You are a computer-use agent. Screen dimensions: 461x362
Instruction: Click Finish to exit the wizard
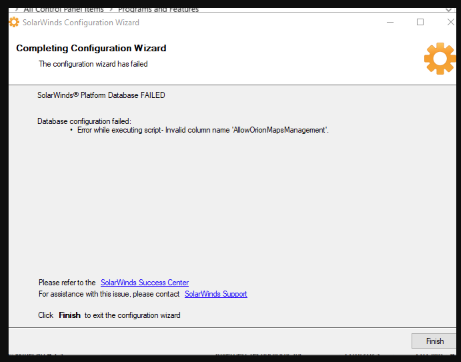coord(433,341)
